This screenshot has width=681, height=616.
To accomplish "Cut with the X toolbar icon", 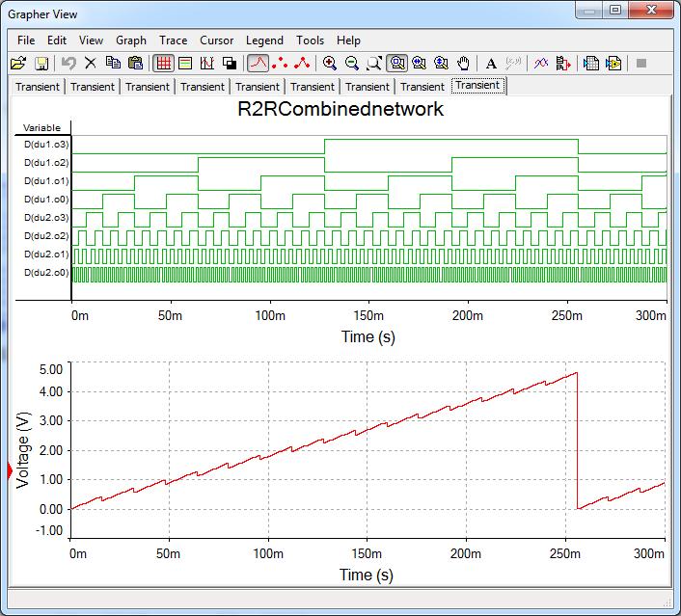I will point(91,64).
